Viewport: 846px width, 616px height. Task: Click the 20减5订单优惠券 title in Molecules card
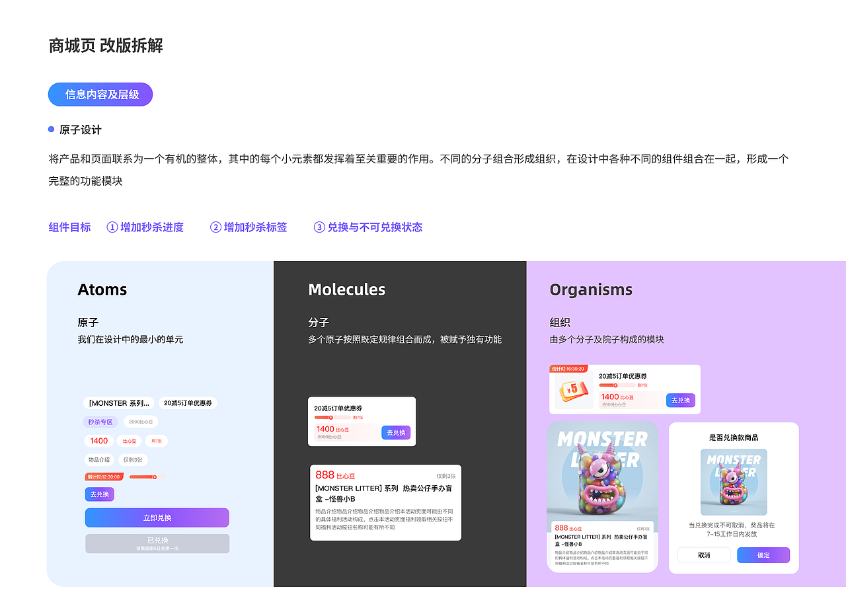pos(338,408)
